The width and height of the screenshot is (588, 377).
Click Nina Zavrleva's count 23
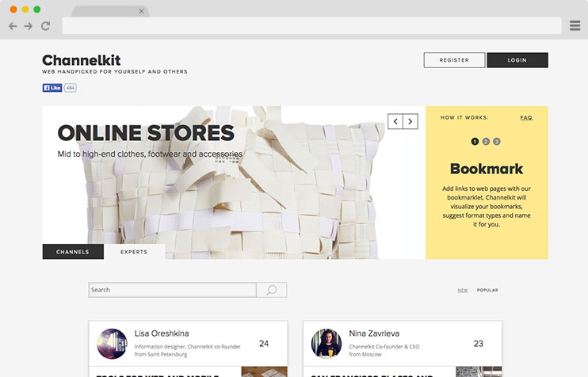pyautogui.click(x=478, y=343)
